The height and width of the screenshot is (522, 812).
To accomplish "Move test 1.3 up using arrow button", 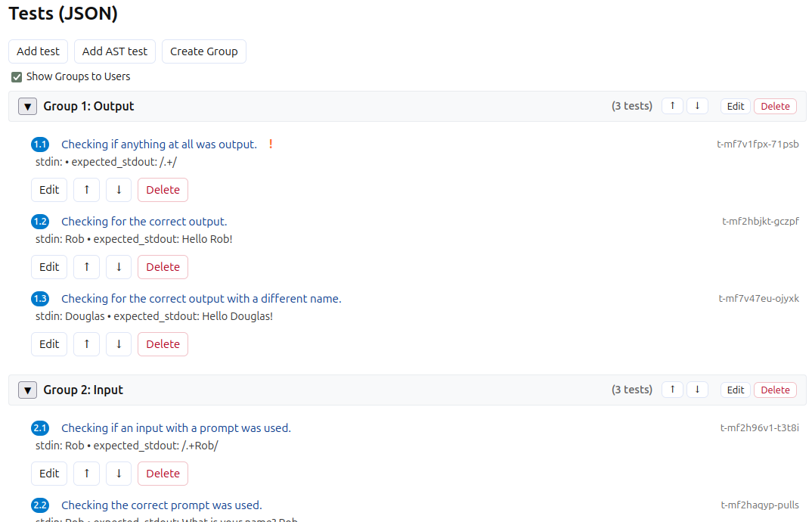I will pos(86,344).
